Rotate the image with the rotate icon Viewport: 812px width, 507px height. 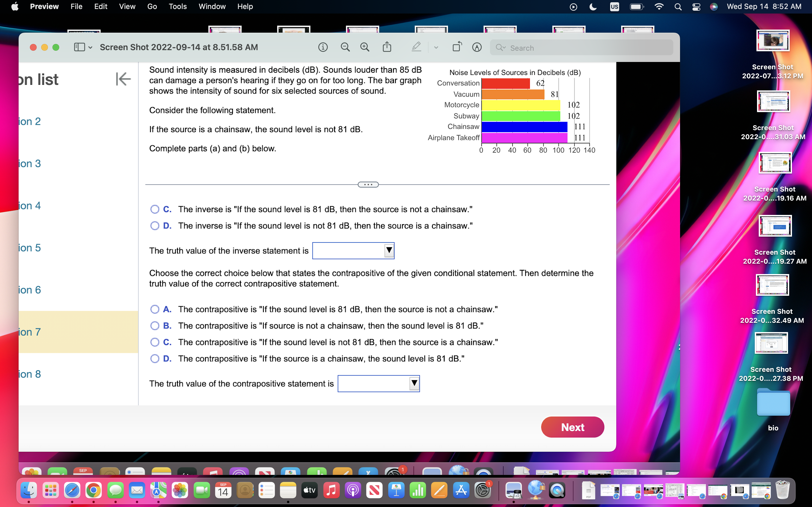tap(457, 47)
